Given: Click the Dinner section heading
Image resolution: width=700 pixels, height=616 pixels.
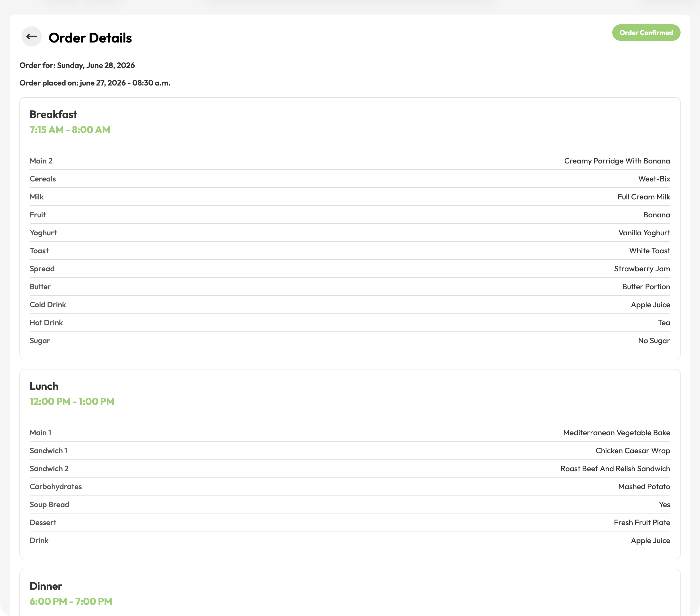Looking at the screenshot, I should point(46,586).
